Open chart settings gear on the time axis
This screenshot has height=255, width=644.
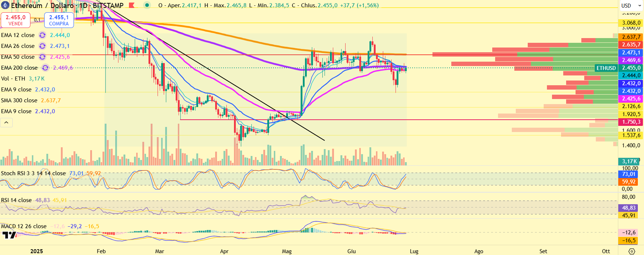pyautogui.click(x=632, y=251)
